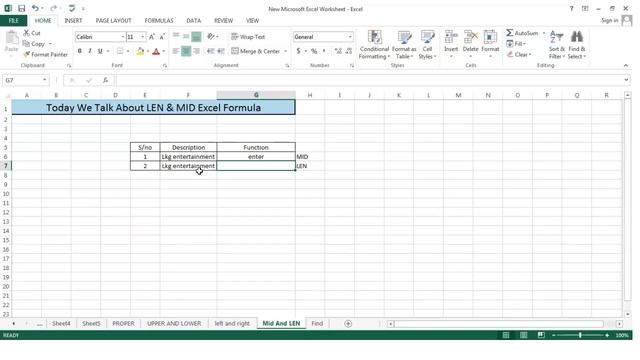Open the Name Box dropdown
Image resolution: width=640 pixels, height=360 pixels.
click(44, 80)
